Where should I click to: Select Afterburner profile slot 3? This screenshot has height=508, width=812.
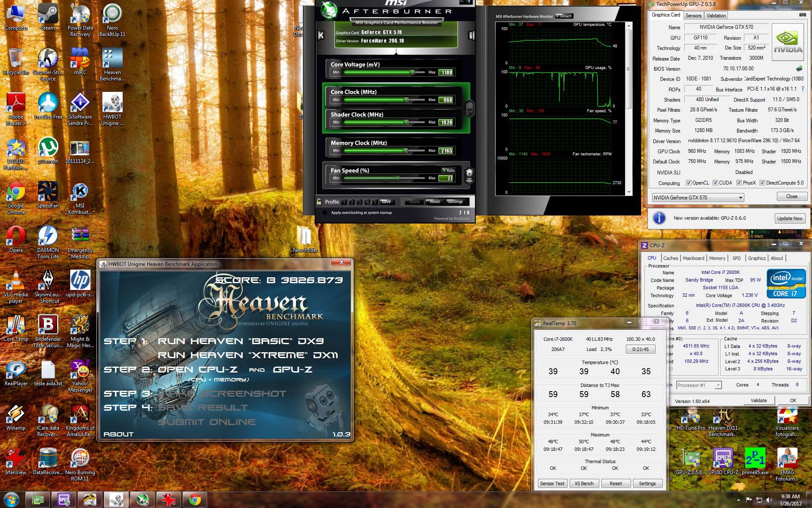(x=359, y=202)
